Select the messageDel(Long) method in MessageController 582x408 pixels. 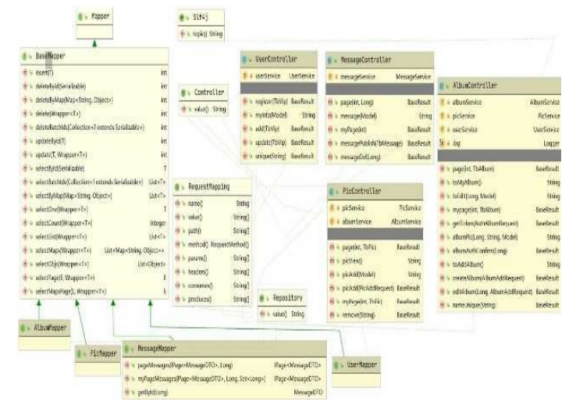click(380, 157)
